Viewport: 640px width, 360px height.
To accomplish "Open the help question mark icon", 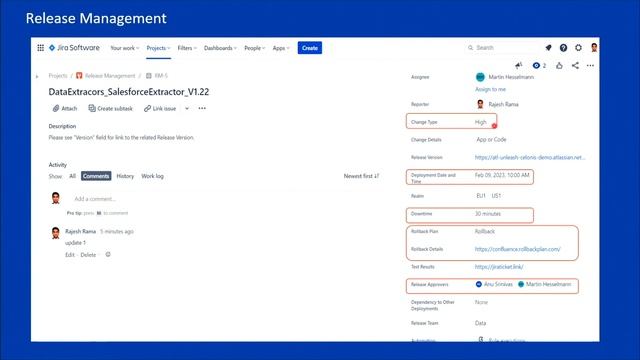I will (x=563, y=48).
